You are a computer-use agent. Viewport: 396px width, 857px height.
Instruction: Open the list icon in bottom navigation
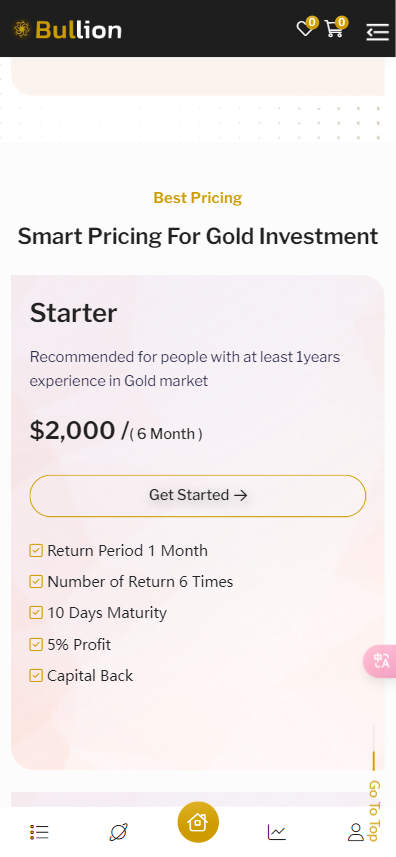point(39,832)
